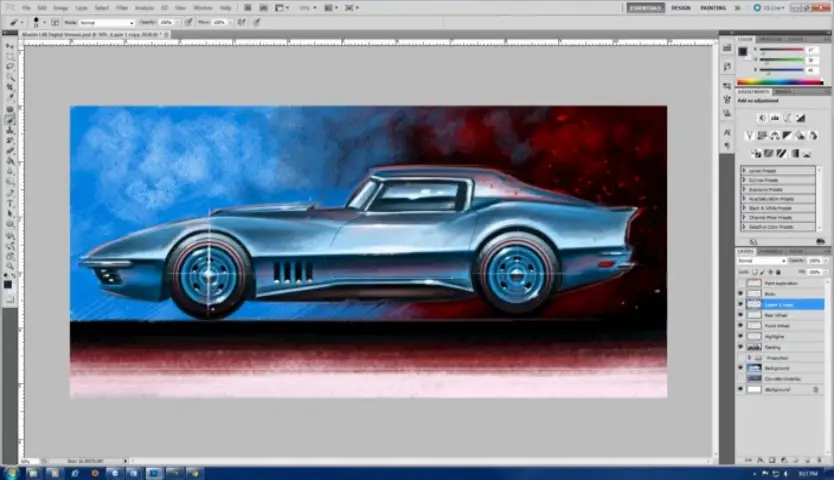The width and height of the screenshot is (834, 480).
Task: Open the Character panel from dock
Action: (727, 132)
